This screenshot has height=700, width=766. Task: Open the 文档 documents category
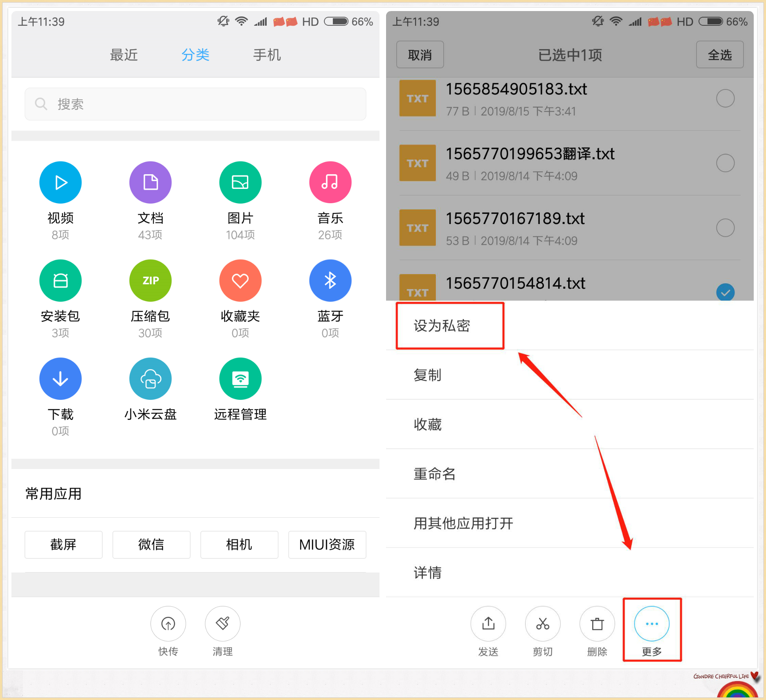pyautogui.click(x=150, y=182)
